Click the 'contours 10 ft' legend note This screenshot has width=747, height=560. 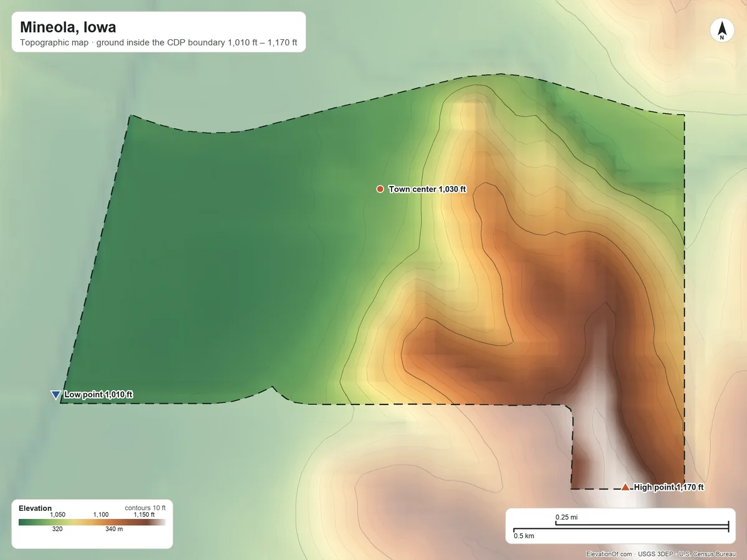145,508
